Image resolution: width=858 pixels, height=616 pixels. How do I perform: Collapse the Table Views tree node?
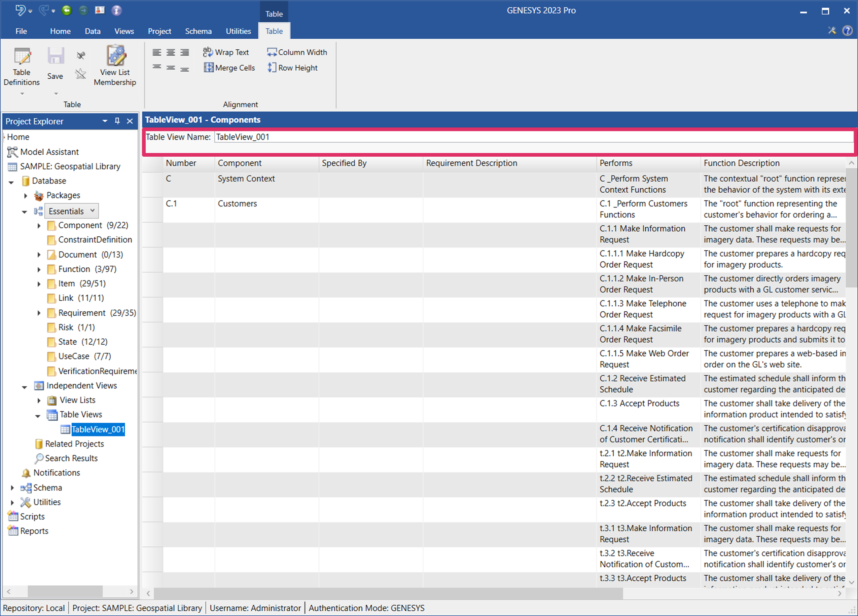pos(37,415)
